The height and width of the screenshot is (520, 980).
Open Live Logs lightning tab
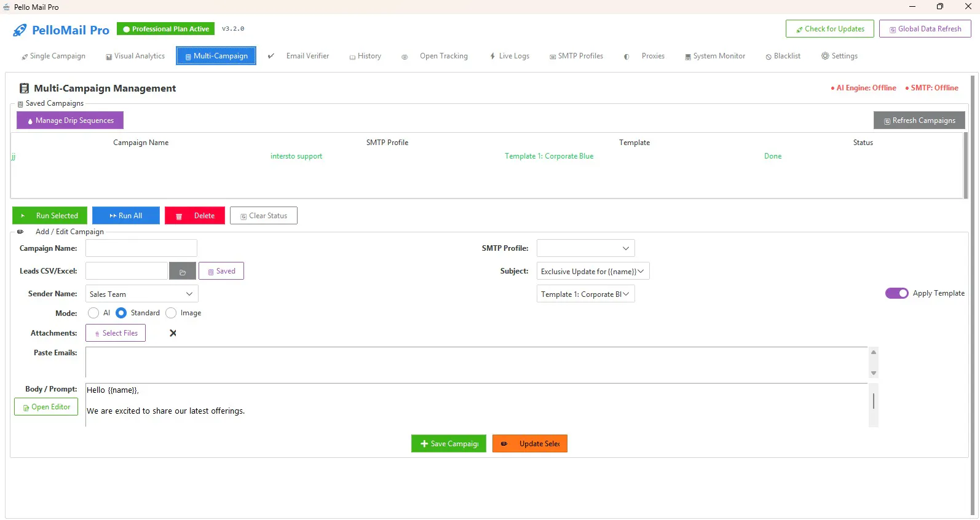pos(510,56)
